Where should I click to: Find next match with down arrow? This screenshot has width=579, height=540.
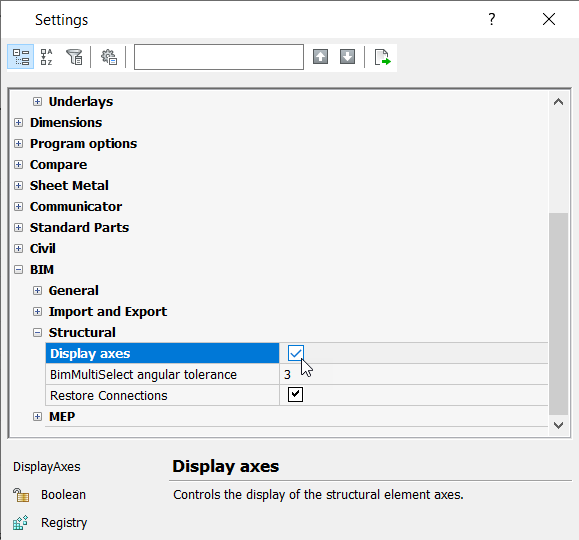[347, 57]
